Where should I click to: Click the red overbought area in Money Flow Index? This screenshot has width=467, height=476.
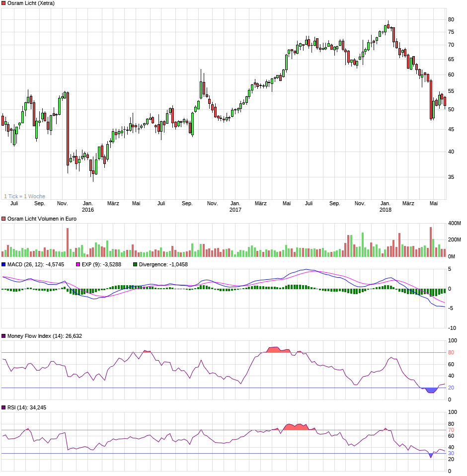(278, 350)
